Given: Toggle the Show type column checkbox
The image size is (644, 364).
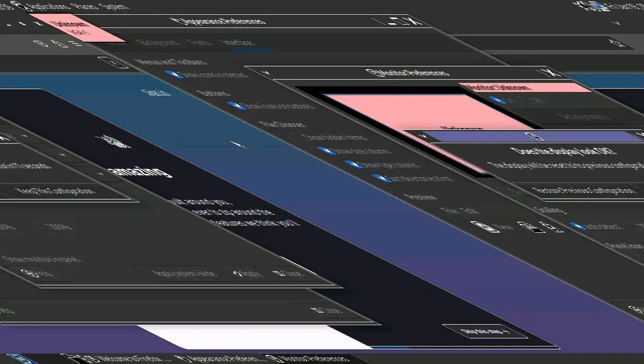Looking at the screenshot, I should point(383,165).
